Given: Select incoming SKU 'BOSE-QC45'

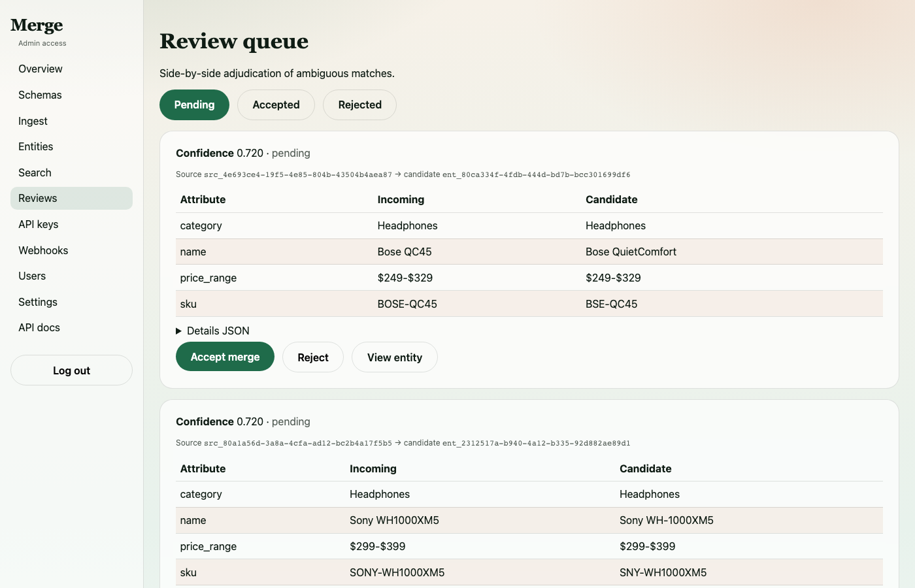Looking at the screenshot, I should (x=407, y=304).
